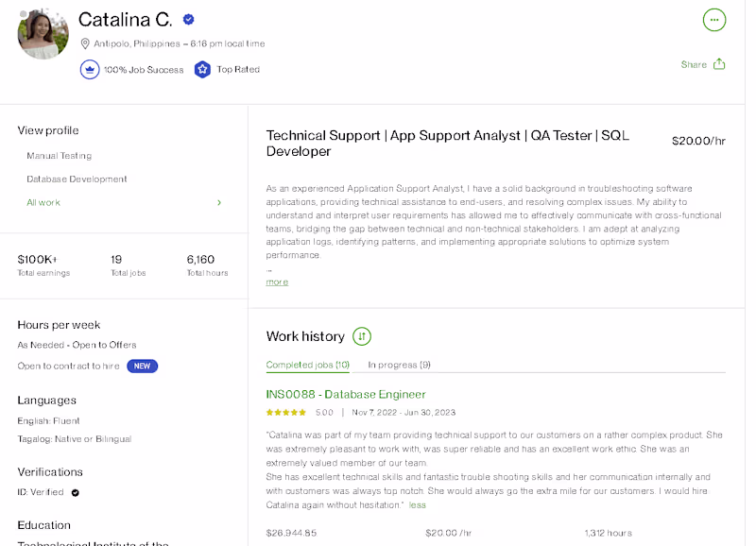Screen dimensions: 756x546
Task: Click the verified badge next to Catalina C.
Action: (x=189, y=19)
